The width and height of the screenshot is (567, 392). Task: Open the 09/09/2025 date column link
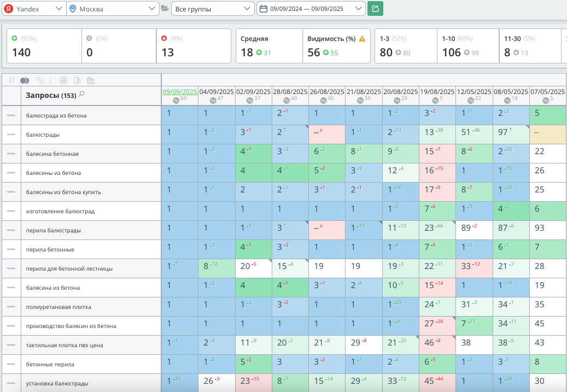(x=180, y=91)
